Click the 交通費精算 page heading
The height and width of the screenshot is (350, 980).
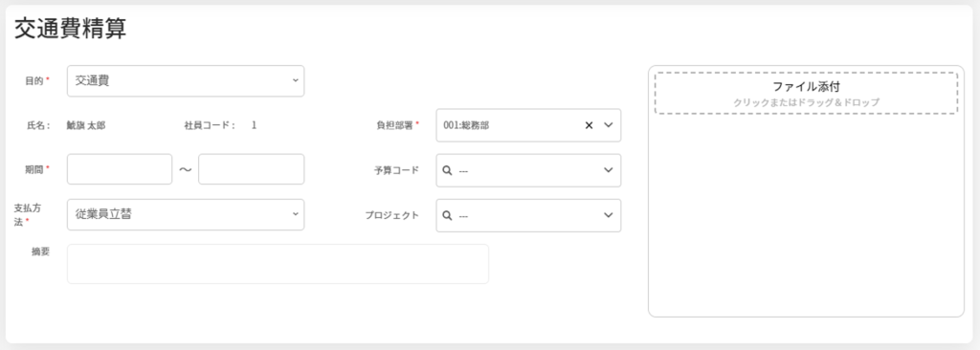click(x=70, y=29)
